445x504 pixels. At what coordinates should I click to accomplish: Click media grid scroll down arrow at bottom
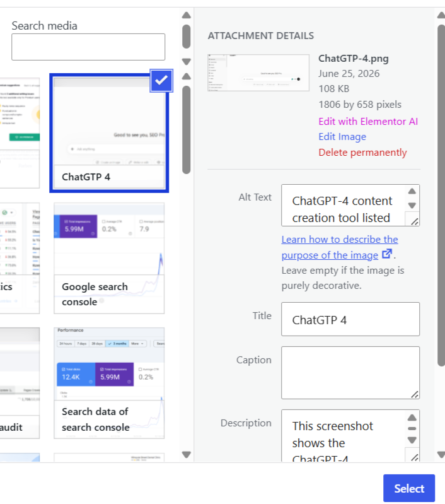pos(187,455)
